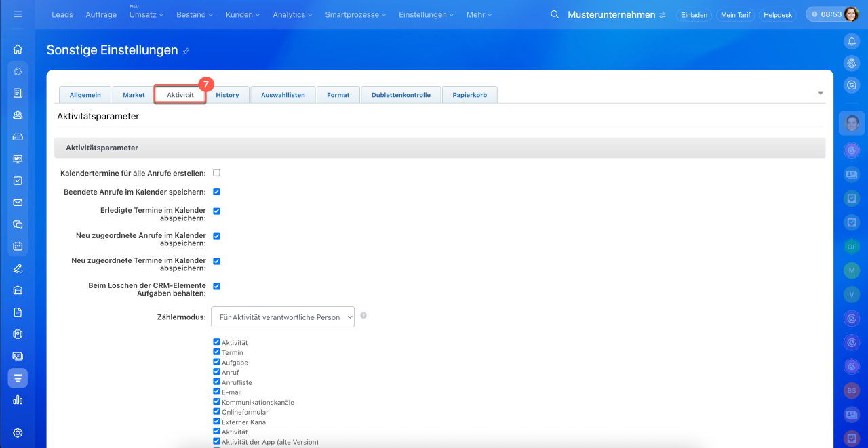868x448 pixels.
Task: Click the Helpdesk button
Action: [778, 14]
